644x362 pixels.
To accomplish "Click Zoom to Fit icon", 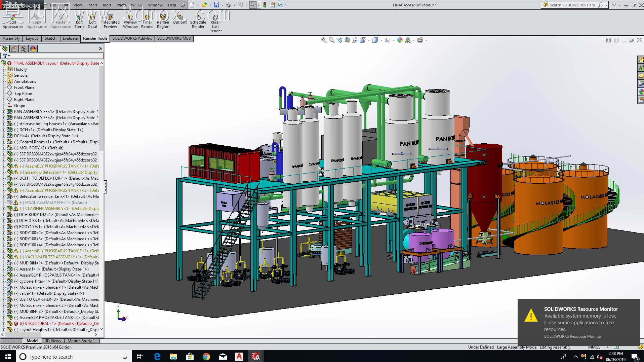I will click(324, 40).
